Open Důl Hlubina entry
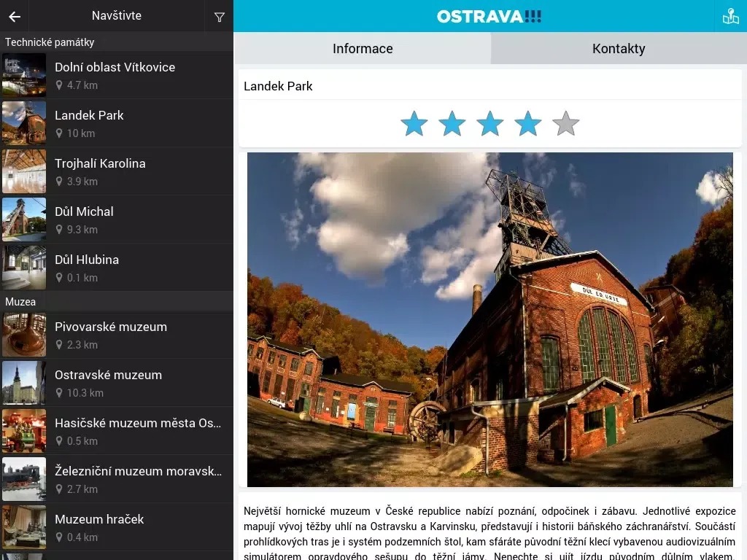747x560 pixels. 117,268
